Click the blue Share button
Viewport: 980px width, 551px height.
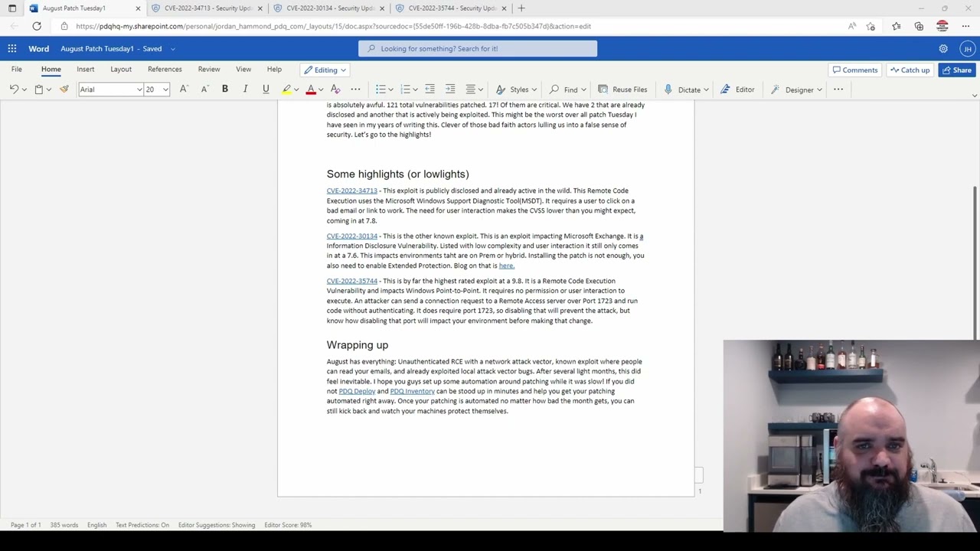pos(957,70)
